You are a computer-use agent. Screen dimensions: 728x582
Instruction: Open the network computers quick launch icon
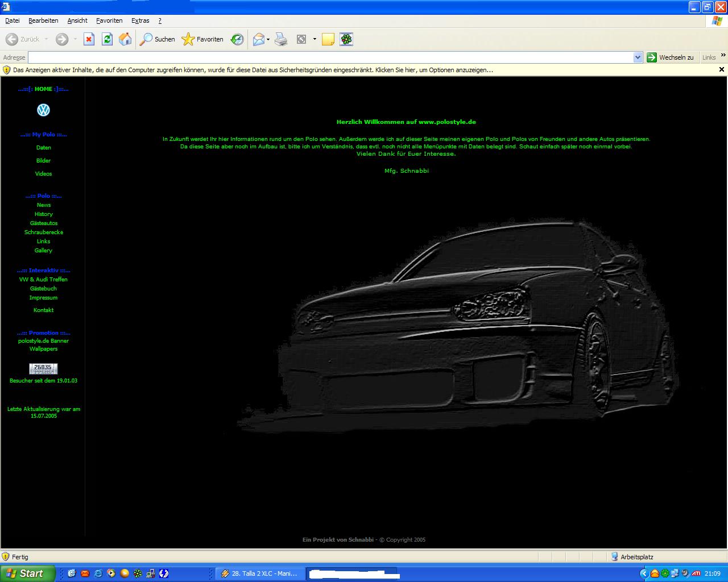[151, 573]
